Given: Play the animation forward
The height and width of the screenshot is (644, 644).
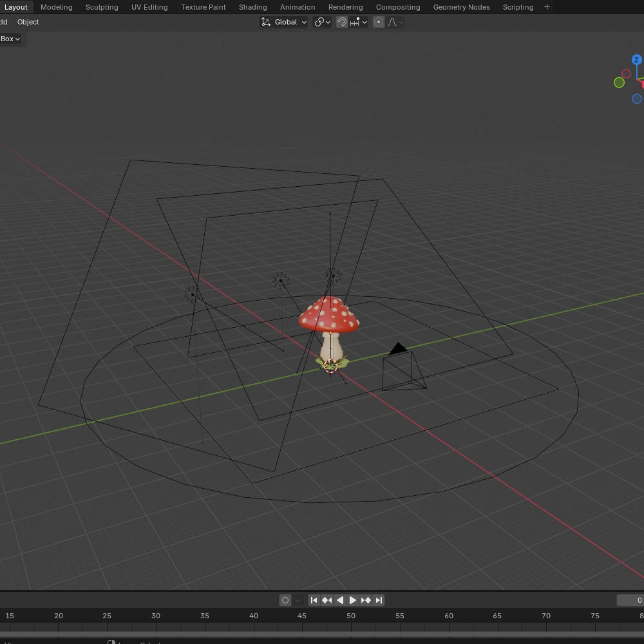Looking at the screenshot, I should (353, 600).
